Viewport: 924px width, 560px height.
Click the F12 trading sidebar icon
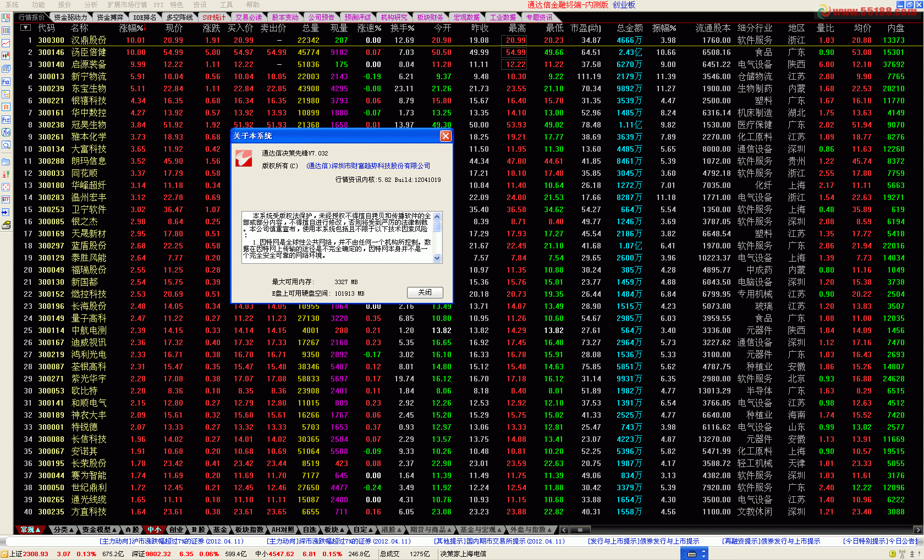pyautogui.click(x=6, y=119)
